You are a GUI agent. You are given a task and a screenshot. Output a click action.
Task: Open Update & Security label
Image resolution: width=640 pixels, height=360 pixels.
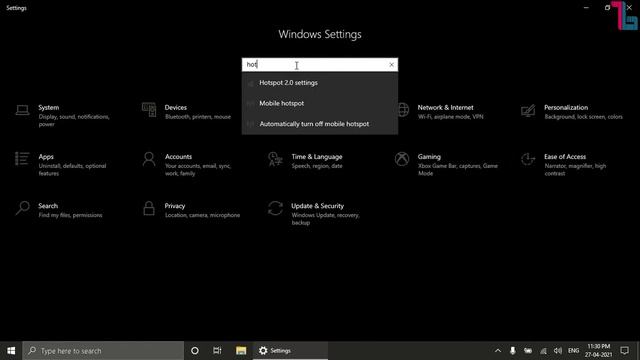(318, 206)
